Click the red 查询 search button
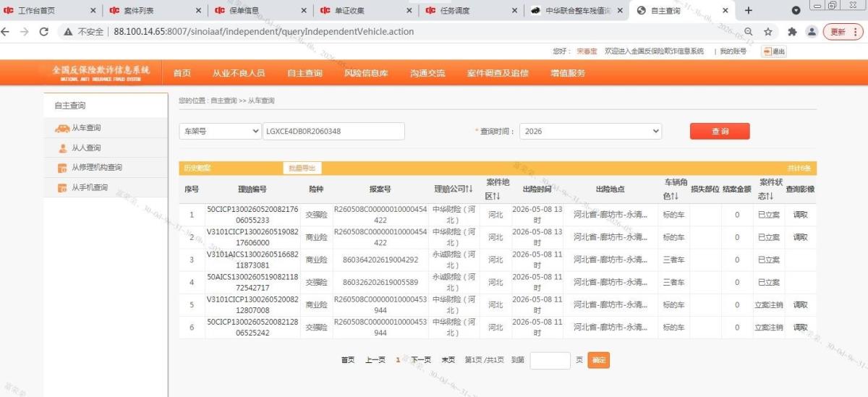868x397 pixels. pos(720,131)
